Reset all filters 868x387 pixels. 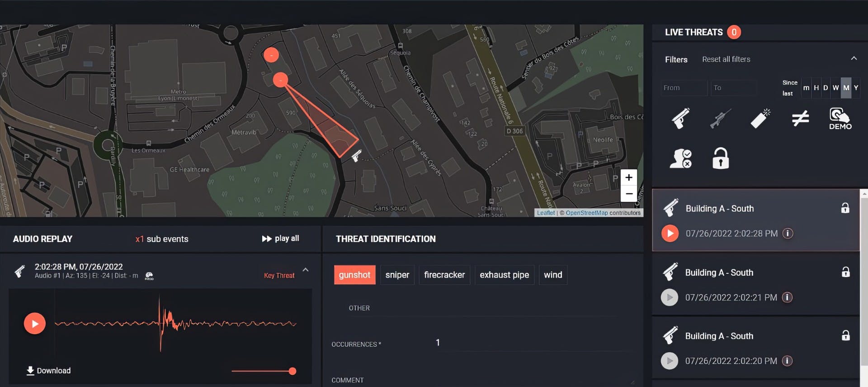pos(726,59)
